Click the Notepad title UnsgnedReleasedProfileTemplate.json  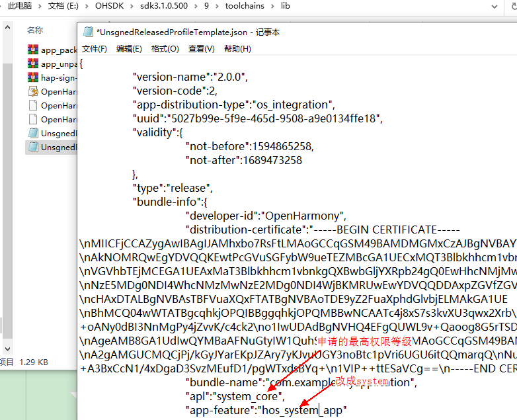(172, 32)
